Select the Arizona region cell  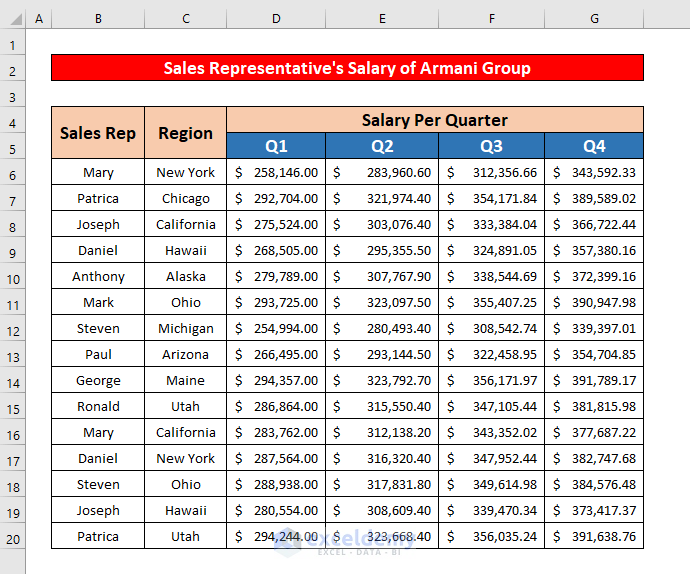click(186, 355)
